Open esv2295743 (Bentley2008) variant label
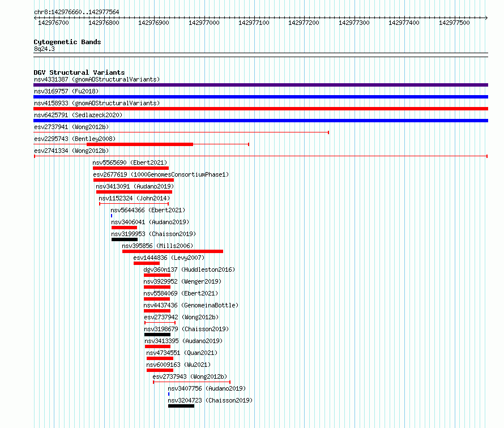Screen dimensions: 504x428 [75, 139]
